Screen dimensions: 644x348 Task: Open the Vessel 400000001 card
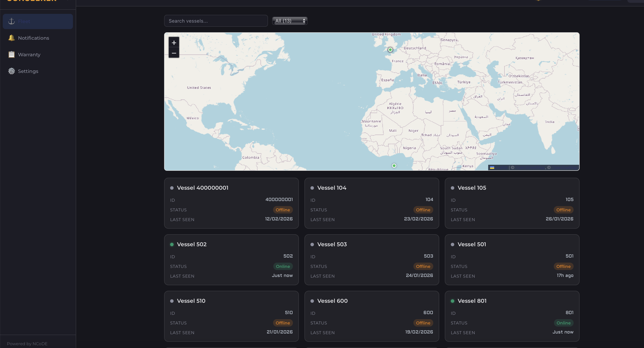(231, 203)
